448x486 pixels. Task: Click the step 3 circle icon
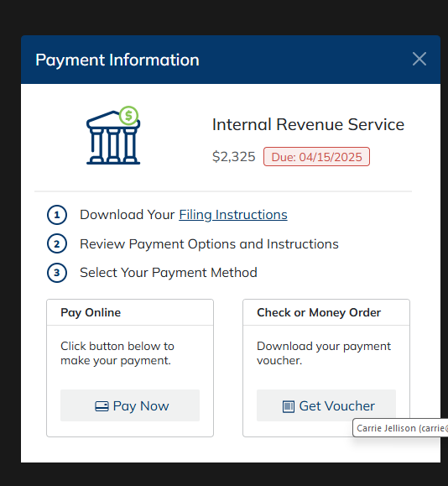coord(57,273)
